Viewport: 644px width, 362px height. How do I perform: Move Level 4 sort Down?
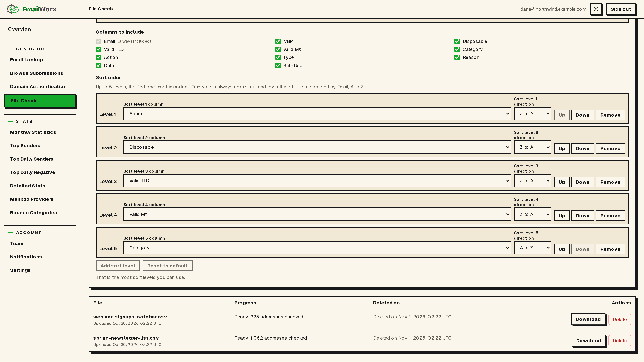582,215
